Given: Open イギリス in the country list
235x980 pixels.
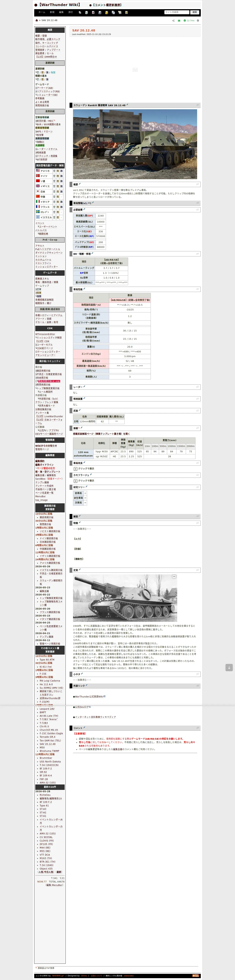Looking at the screenshot, I should pos(45,186).
